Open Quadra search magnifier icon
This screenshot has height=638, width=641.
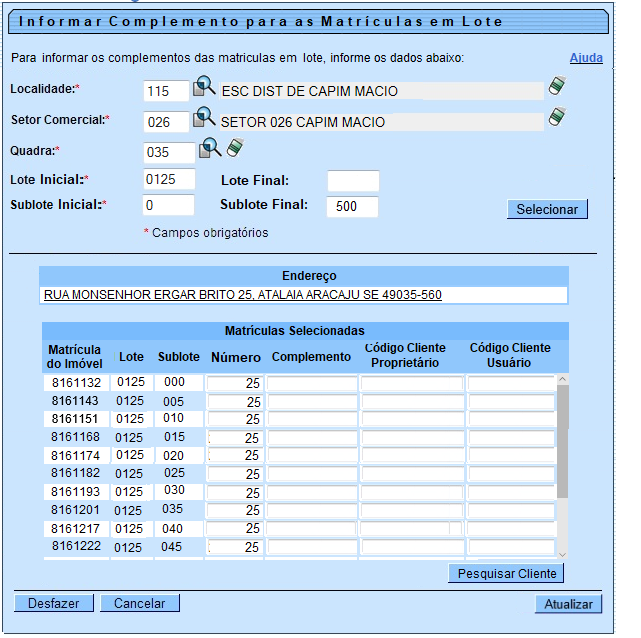coord(210,150)
